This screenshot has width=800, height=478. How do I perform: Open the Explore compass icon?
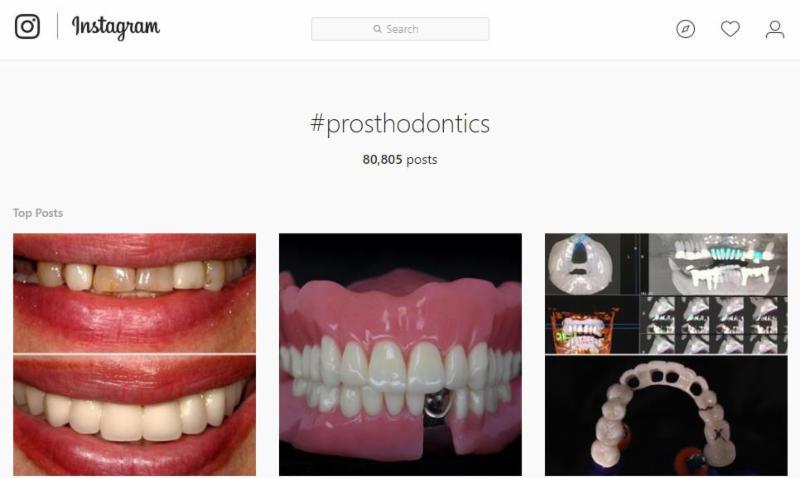click(685, 29)
